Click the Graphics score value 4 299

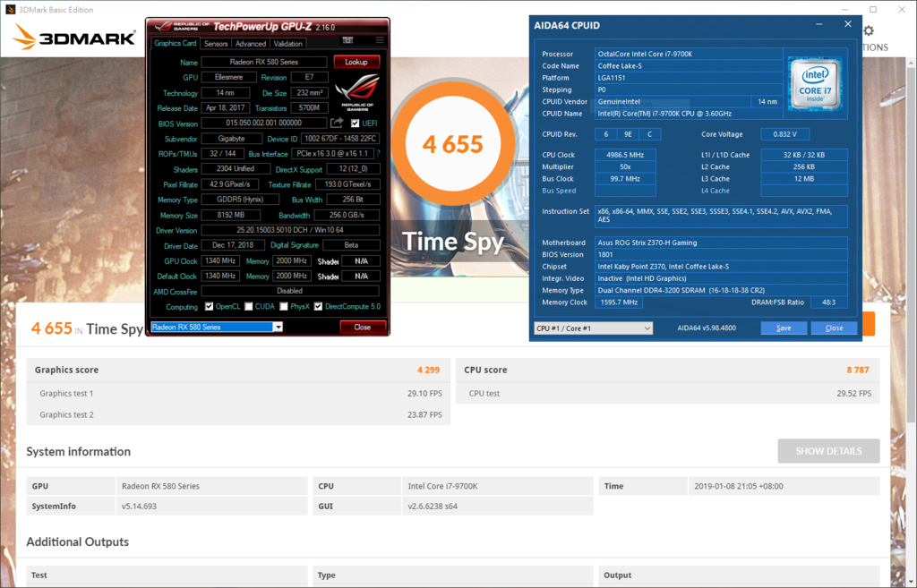coord(428,370)
